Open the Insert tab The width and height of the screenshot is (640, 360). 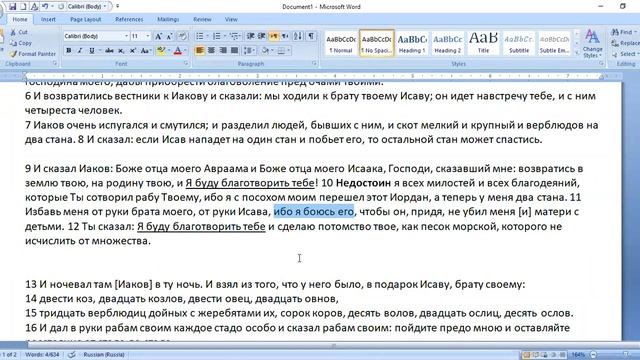[48, 19]
